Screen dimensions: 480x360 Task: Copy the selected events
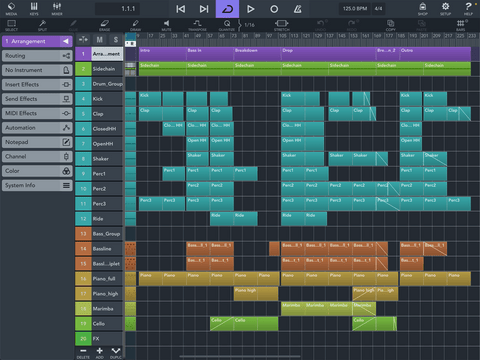(390, 25)
